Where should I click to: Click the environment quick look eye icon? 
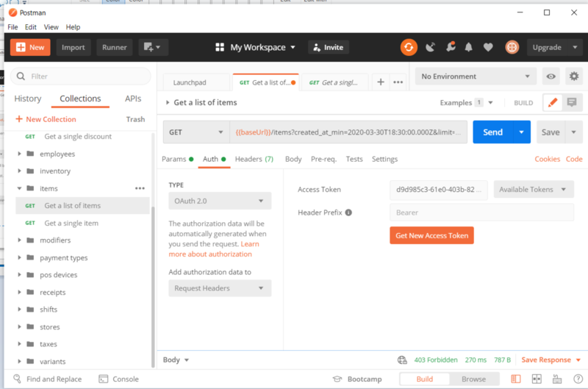pos(551,76)
